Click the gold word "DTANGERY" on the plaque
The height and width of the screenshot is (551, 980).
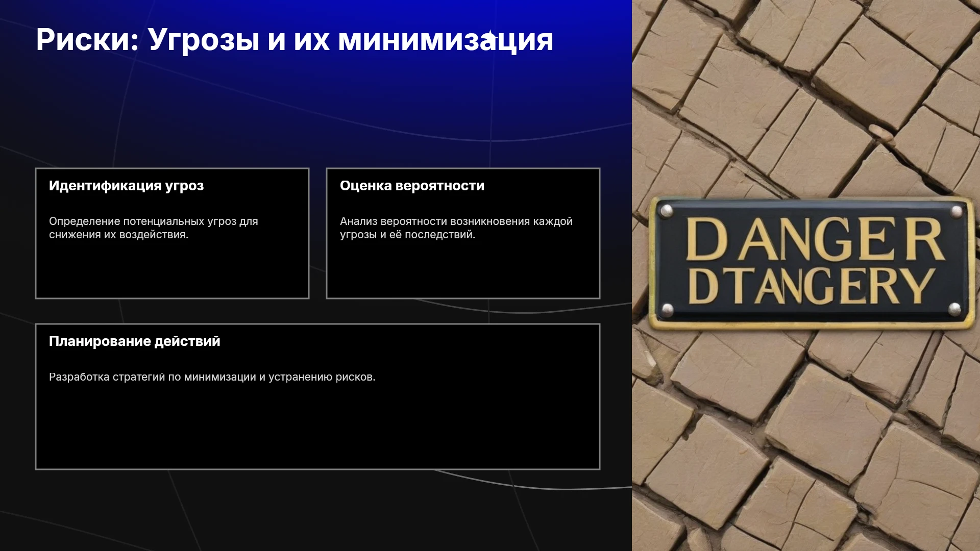click(x=812, y=286)
